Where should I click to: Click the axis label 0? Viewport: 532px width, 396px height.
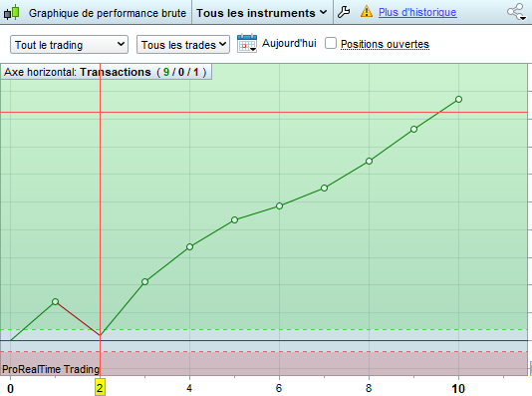(11, 388)
